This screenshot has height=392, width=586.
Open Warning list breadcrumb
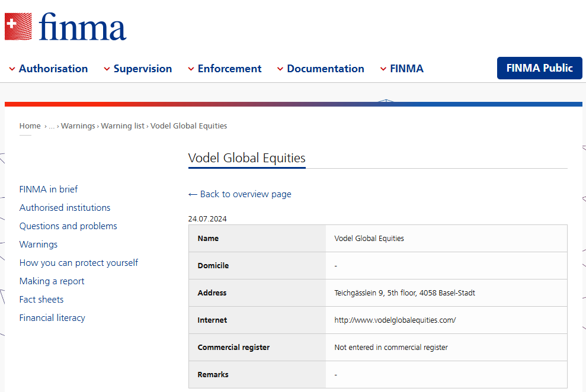[x=123, y=126]
